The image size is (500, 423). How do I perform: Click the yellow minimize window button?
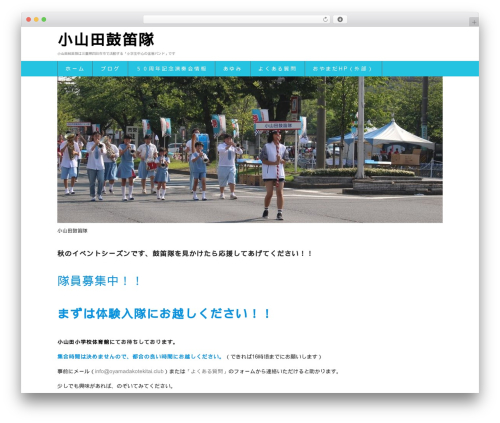[x=36, y=19]
